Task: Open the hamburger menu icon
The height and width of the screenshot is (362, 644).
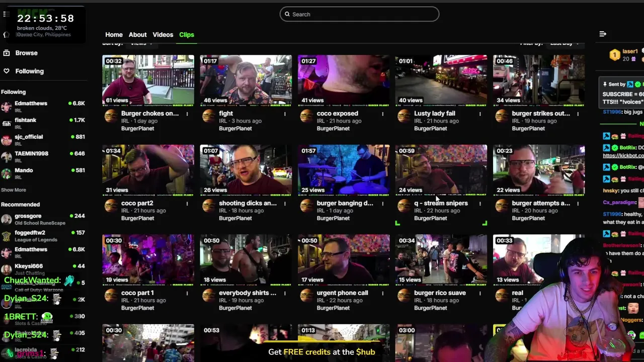Action: pyautogui.click(x=6, y=14)
